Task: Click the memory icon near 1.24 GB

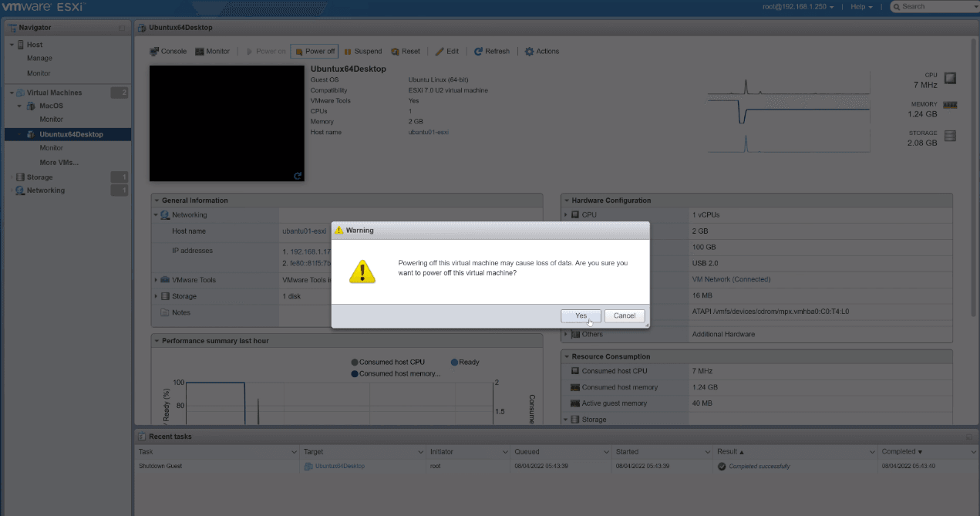Action: pyautogui.click(x=950, y=105)
